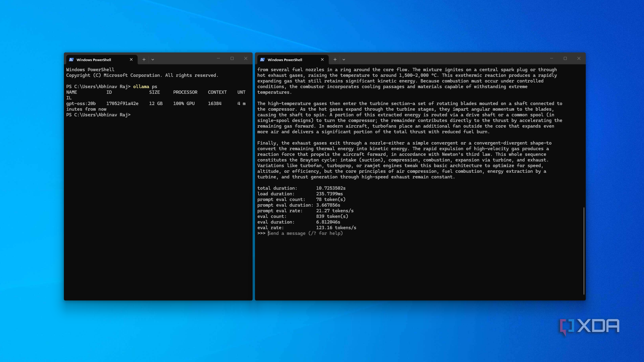This screenshot has width=644, height=362.
Task: Click the eval rate '123.16 tokens/s'
Action: click(x=336, y=228)
